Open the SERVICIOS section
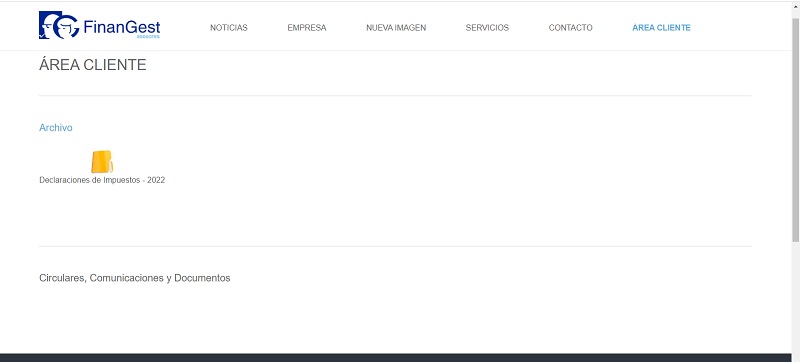This screenshot has height=362, width=800. (x=487, y=28)
